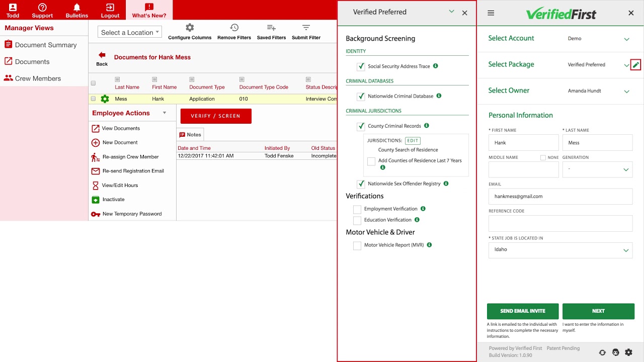The width and height of the screenshot is (644, 362).
Task: Open State Job Is Located In dropdown
Action: [x=560, y=250]
